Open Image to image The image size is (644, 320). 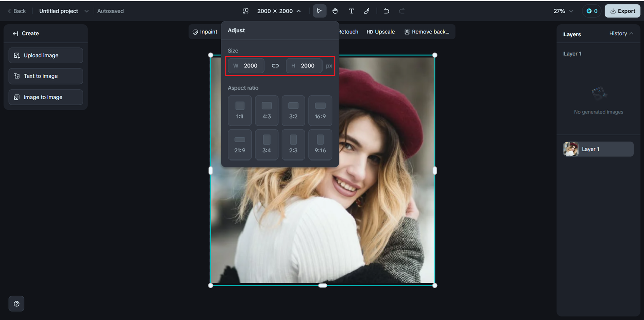[x=46, y=97]
